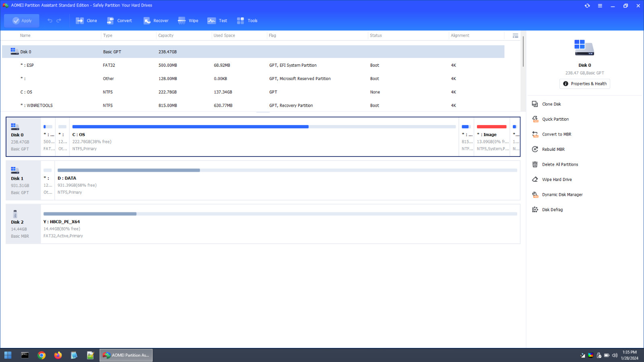Open the Wipe tool in the toolbar
This screenshot has height=362, width=644.
coord(188,21)
